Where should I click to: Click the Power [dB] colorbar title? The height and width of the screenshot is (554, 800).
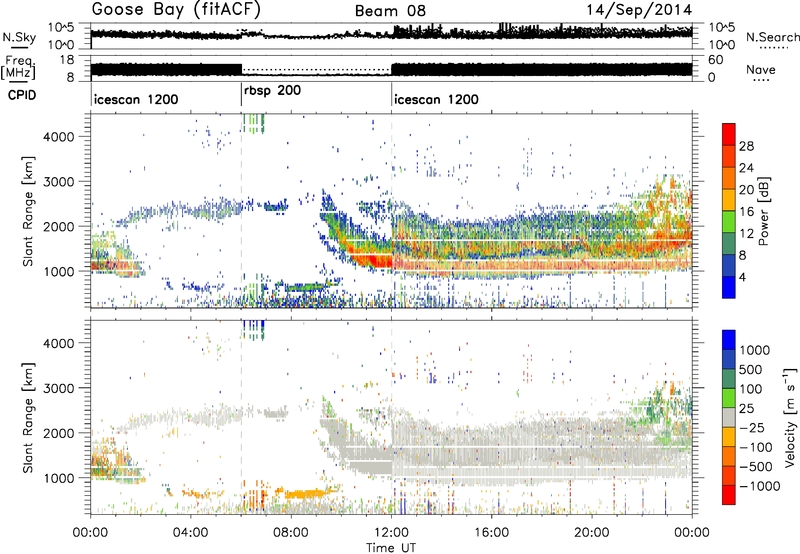coord(763,211)
